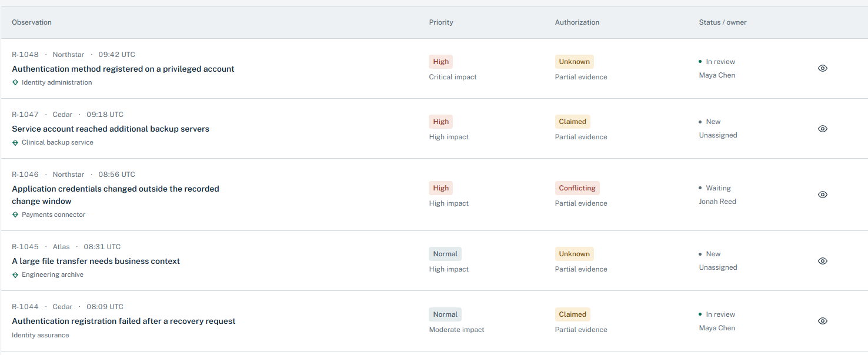
Task: Click Unassigned in the R-1045 row
Action: (718, 267)
